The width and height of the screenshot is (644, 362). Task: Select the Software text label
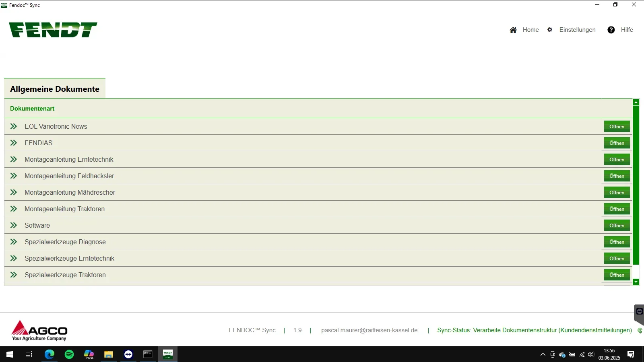pyautogui.click(x=37, y=225)
